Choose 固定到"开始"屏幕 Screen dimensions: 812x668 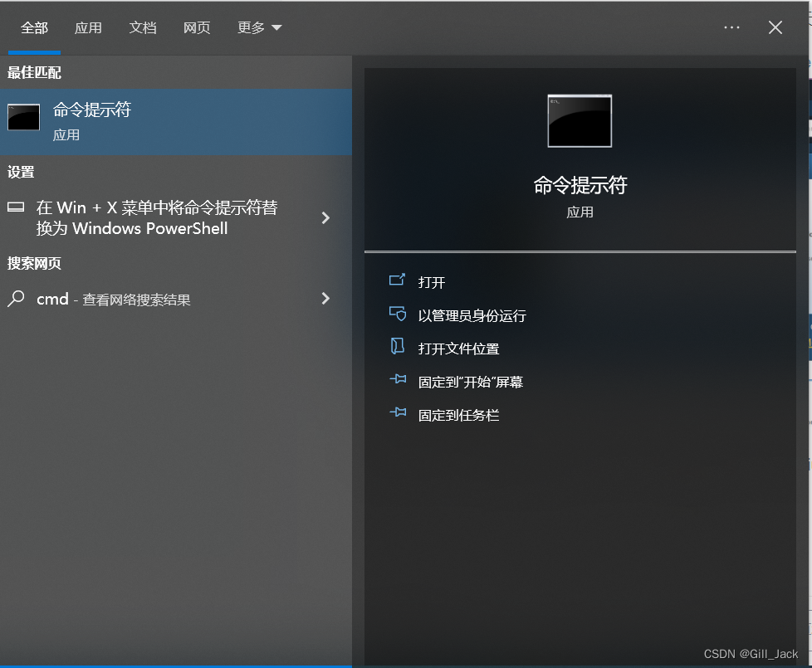point(470,382)
